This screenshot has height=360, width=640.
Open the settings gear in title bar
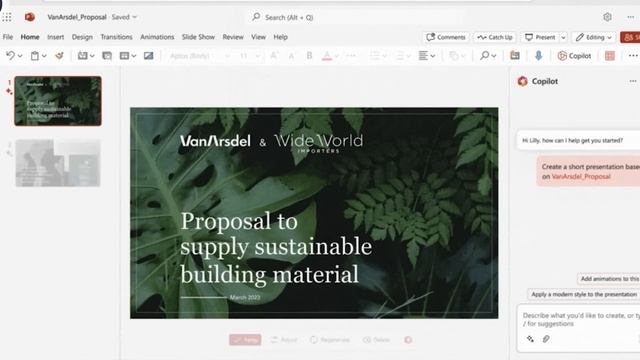point(607,17)
